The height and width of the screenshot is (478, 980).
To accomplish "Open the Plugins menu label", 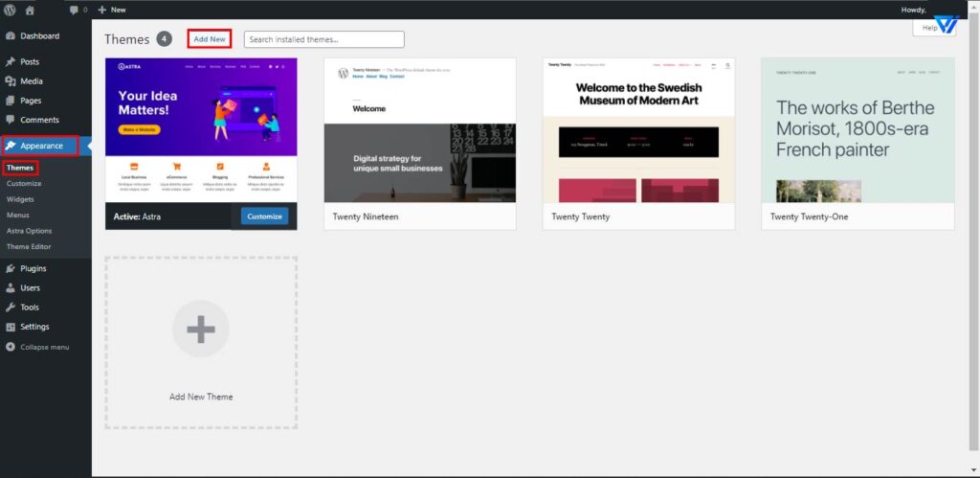I will (x=33, y=268).
